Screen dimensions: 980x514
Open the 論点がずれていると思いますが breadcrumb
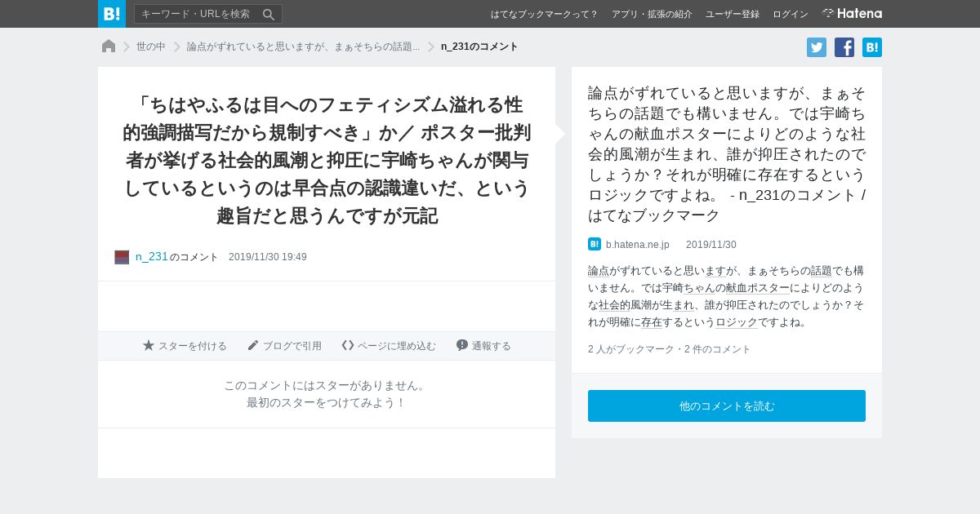[x=303, y=47]
